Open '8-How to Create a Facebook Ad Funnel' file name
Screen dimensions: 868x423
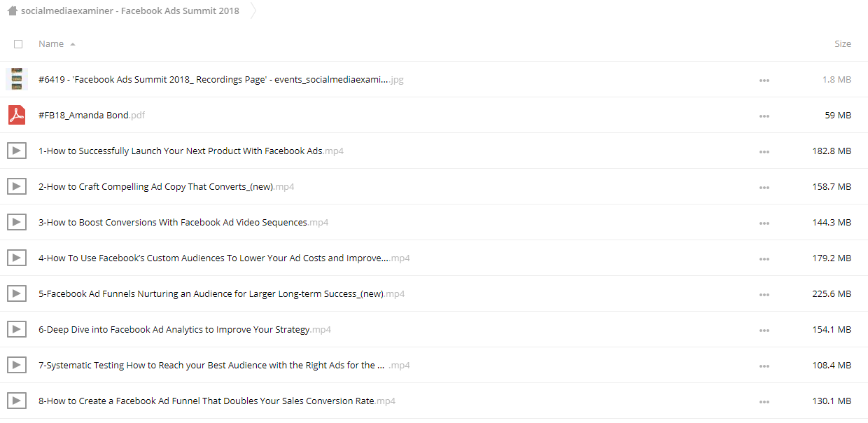(217, 401)
